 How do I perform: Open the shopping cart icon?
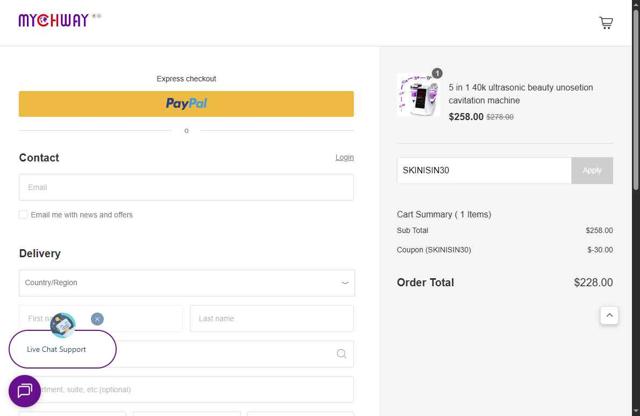[606, 23]
